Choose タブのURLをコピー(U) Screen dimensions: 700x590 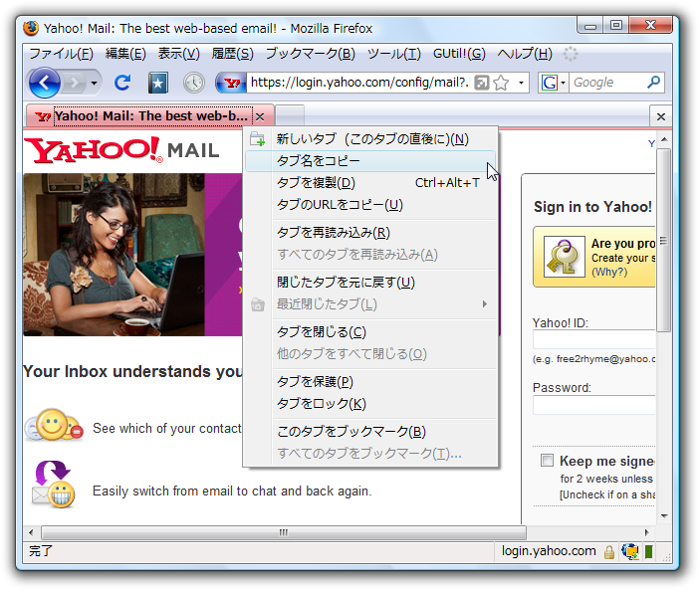(371, 205)
